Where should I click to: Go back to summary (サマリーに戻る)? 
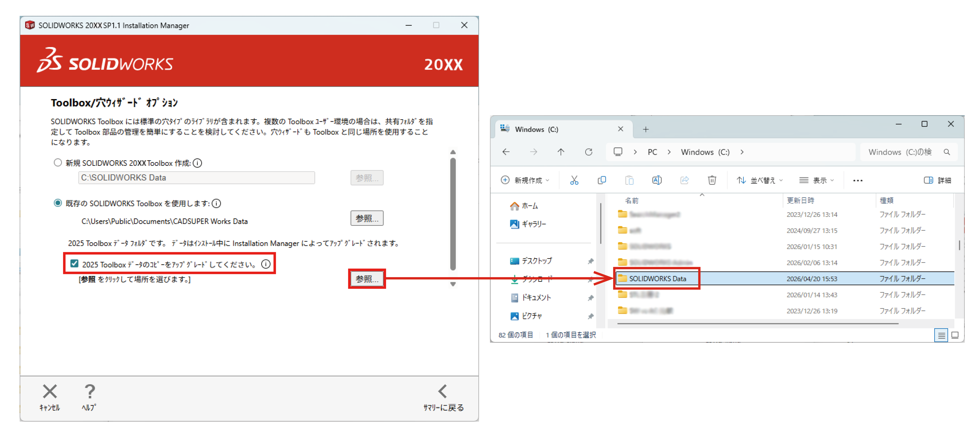pos(443,397)
